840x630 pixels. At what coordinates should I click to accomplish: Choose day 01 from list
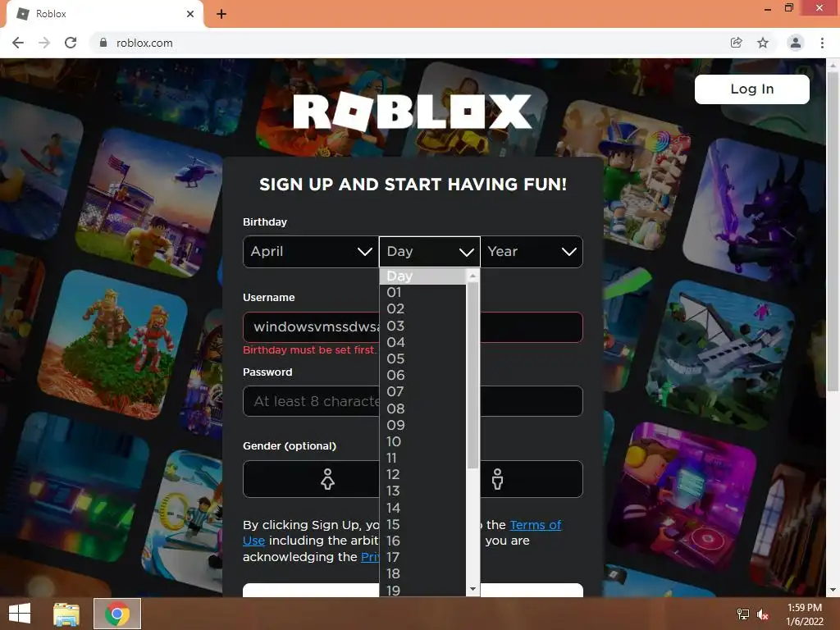[x=422, y=293]
